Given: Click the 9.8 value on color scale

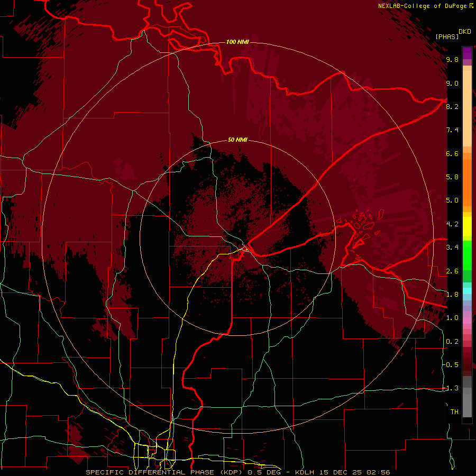Looking at the screenshot, I should click(x=452, y=59).
